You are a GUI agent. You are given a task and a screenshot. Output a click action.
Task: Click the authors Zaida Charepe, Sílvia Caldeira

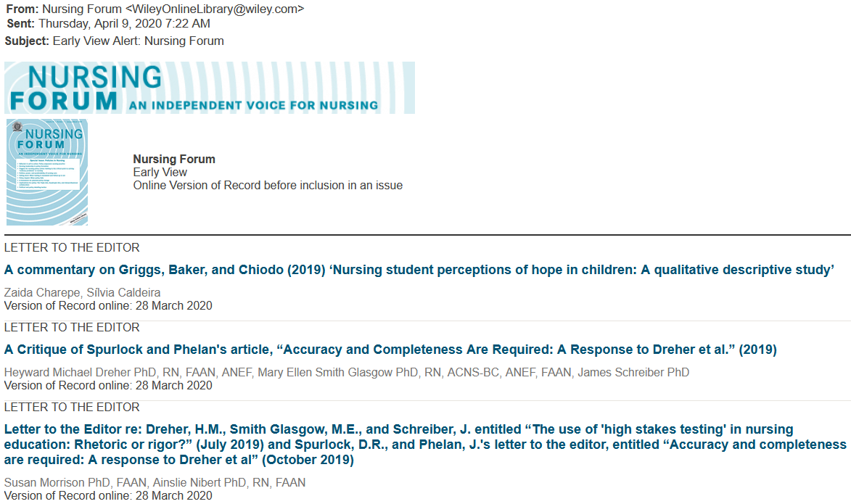[83, 292]
